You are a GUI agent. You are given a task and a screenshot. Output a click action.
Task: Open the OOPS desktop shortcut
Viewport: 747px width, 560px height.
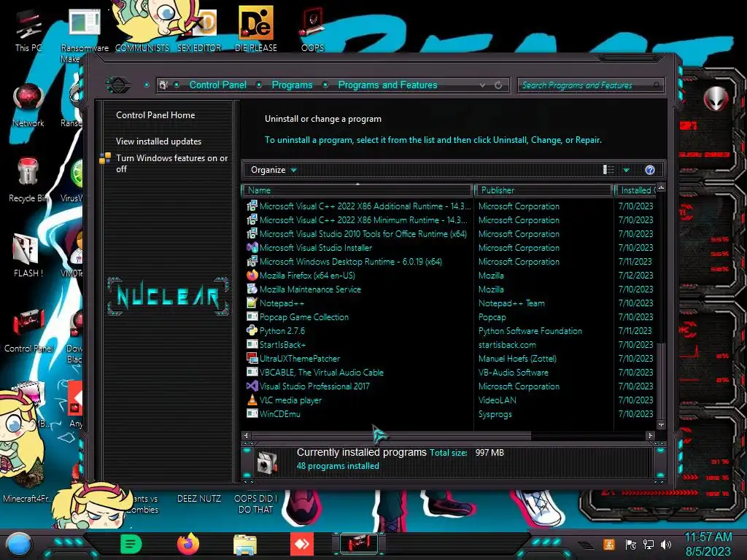click(312, 29)
